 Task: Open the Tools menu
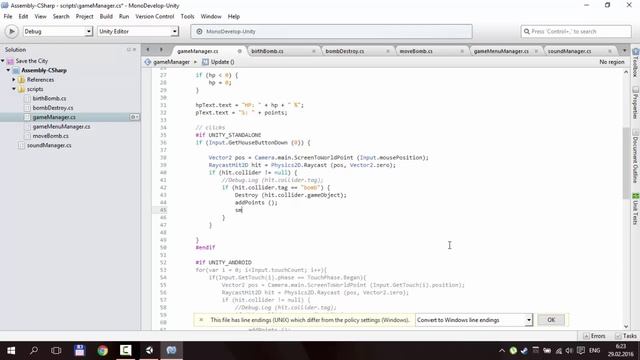[187, 16]
